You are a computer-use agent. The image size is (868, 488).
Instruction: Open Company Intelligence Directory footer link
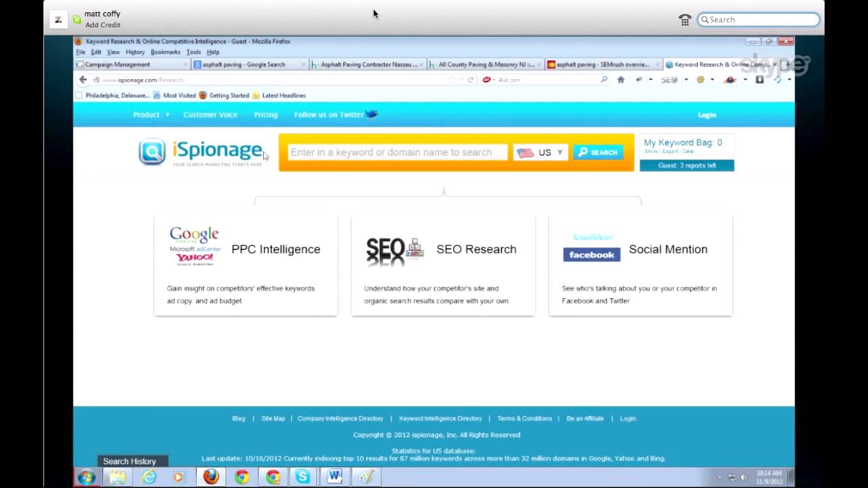point(340,418)
